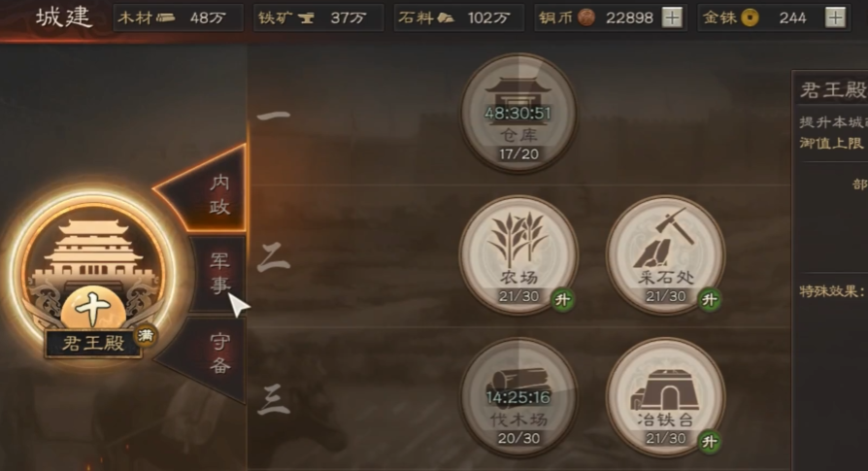This screenshot has height=471, width=868.
Task: Click the 金铢 gold coin icon
Action: (751, 17)
